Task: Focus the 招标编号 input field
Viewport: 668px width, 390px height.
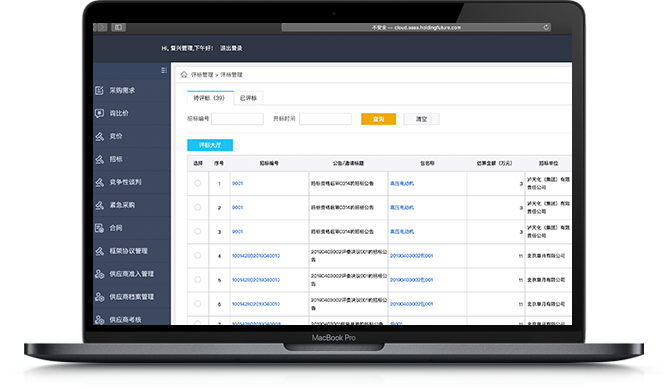Action: [237, 119]
